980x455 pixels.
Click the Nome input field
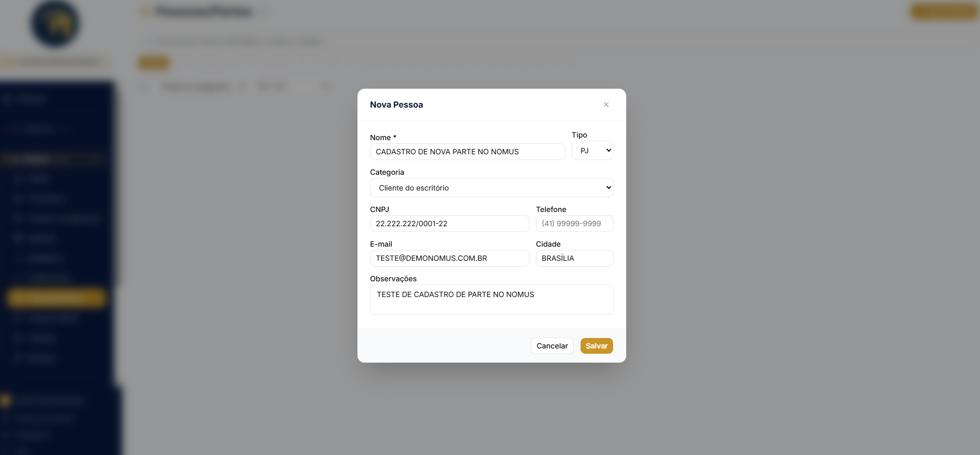[x=467, y=152]
